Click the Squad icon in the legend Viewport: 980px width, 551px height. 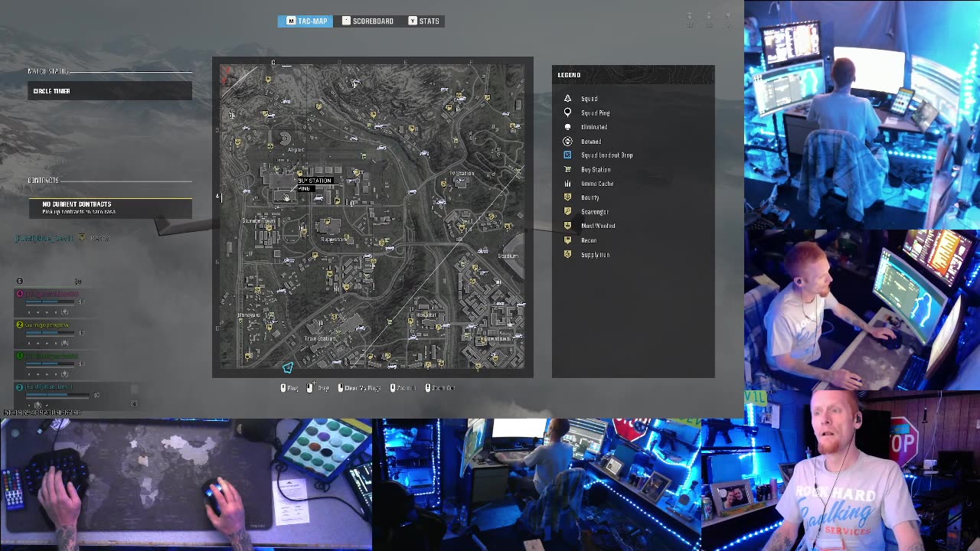[567, 99]
